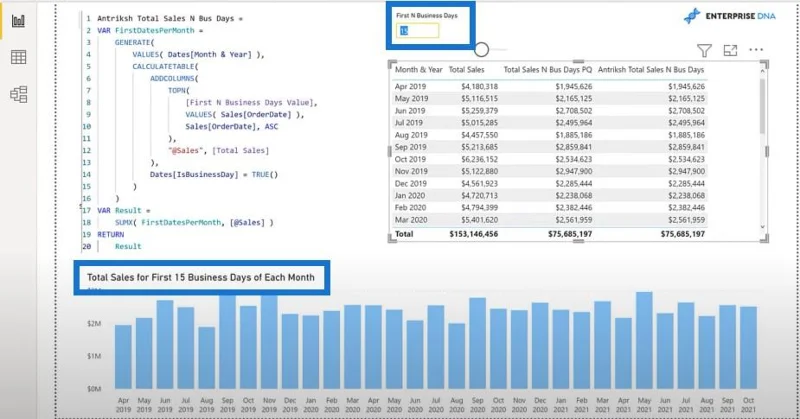Click Dates[IsBusinessDay] = TRUE() line
800x419 pixels.
click(x=214, y=175)
